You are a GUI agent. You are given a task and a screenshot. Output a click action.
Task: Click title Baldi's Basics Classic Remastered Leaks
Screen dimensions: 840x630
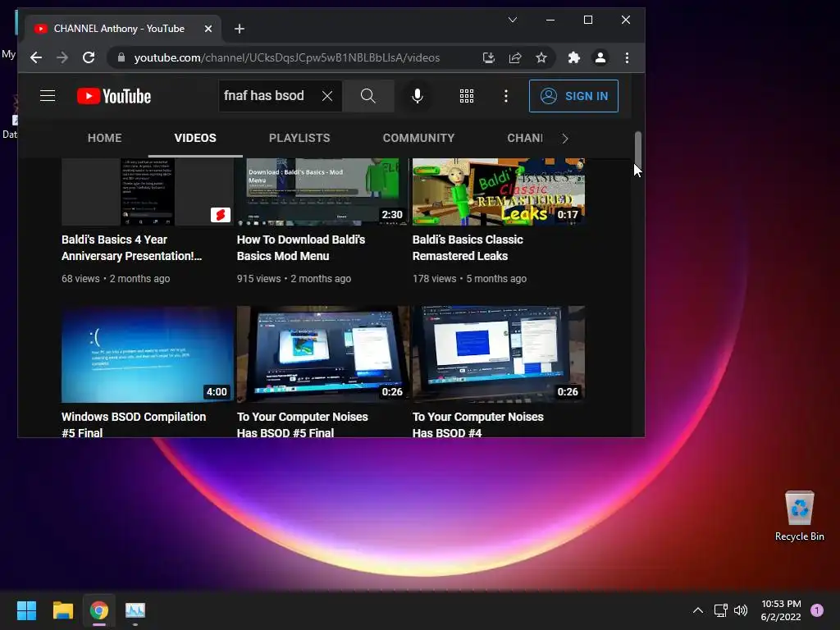468,248
